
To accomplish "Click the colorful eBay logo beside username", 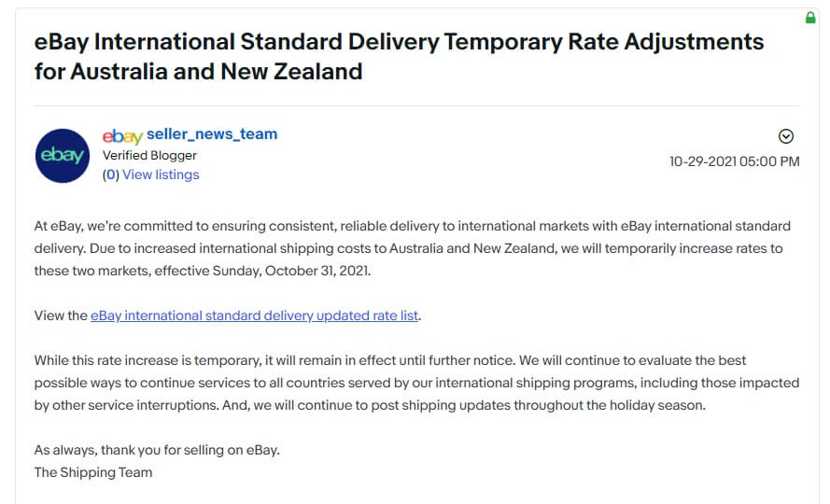I will click(122, 136).
